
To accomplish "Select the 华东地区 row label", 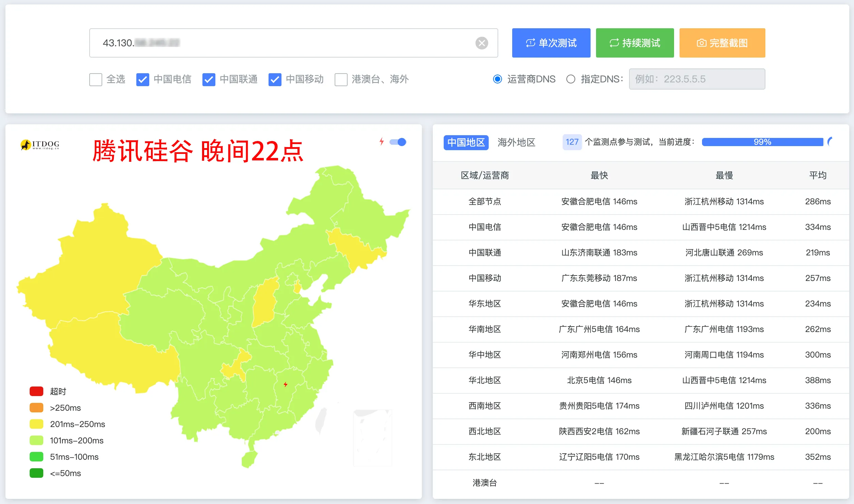I will click(x=485, y=304).
